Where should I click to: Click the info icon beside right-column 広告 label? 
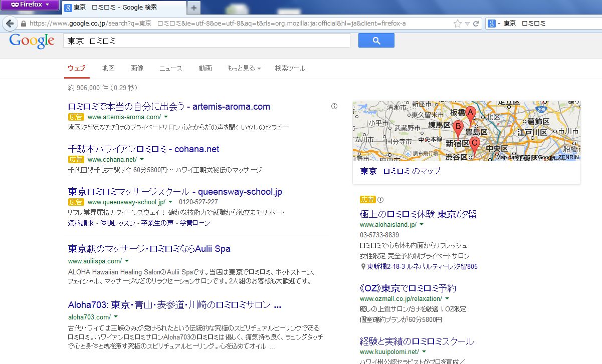point(380,199)
